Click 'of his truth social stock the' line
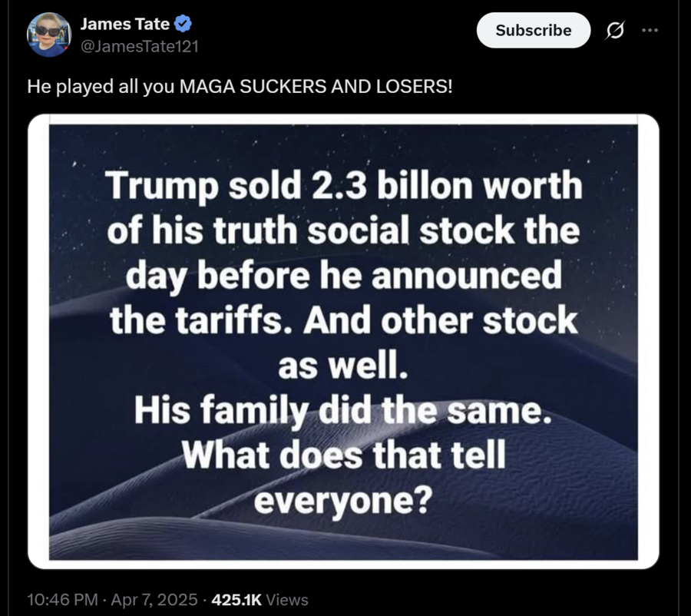691x616 pixels. point(343,230)
